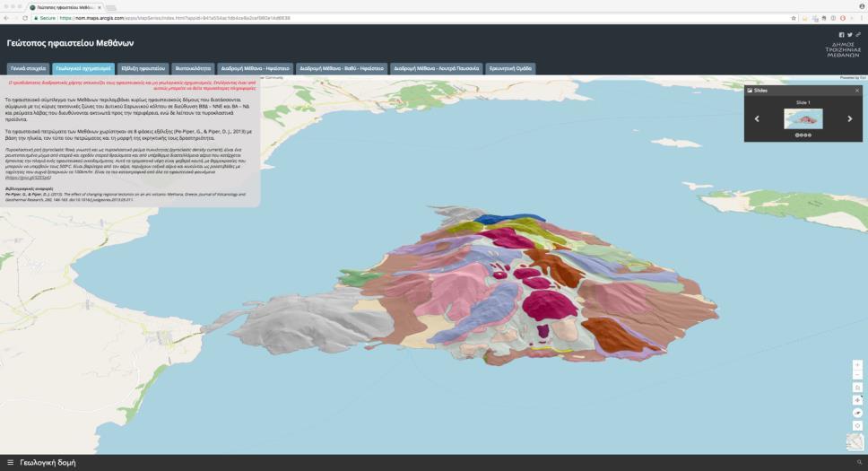Share story on Twitter

tap(850, 35)
